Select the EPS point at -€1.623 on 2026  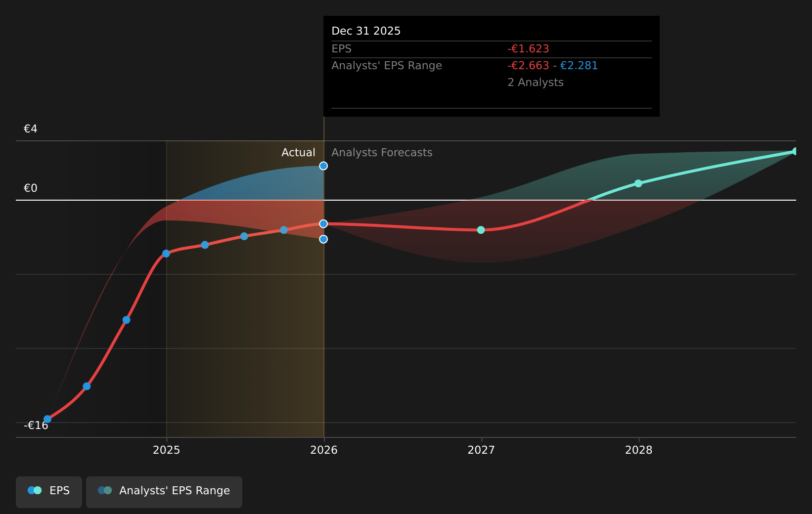pyautogui.click(x=323, y=224)
